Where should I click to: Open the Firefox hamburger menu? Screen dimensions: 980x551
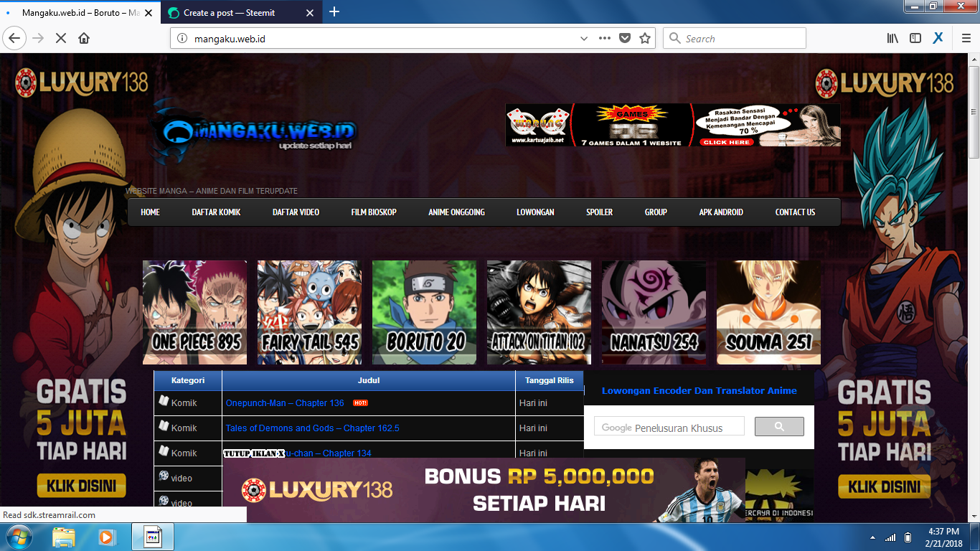966,39
